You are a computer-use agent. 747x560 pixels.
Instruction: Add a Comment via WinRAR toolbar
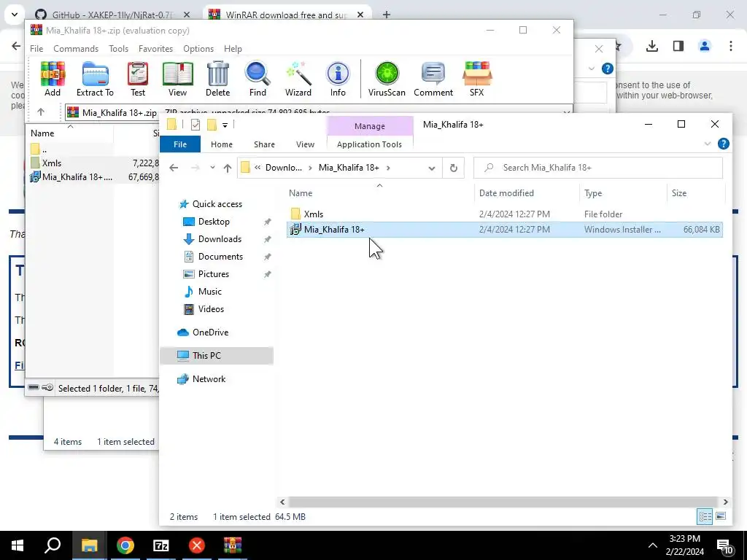[433, 79]
